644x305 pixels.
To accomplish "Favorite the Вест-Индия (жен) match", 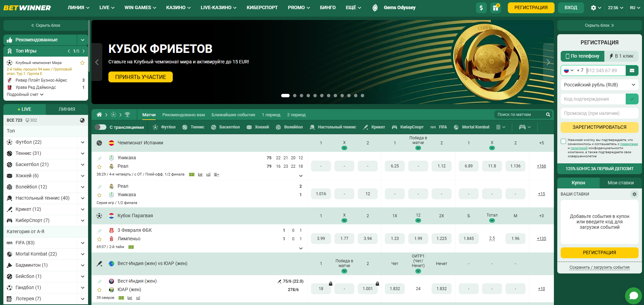I will (99, 290).
